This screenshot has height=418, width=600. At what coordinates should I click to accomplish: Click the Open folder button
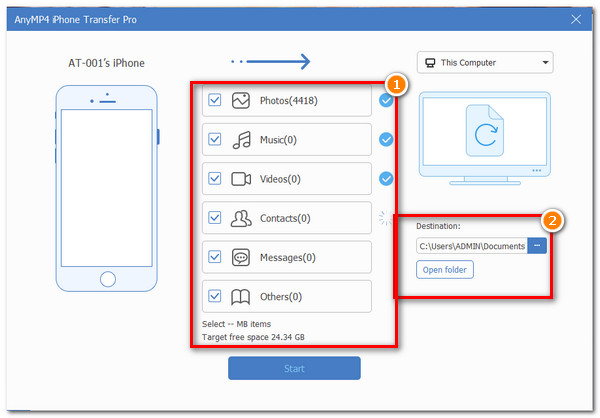446,270
